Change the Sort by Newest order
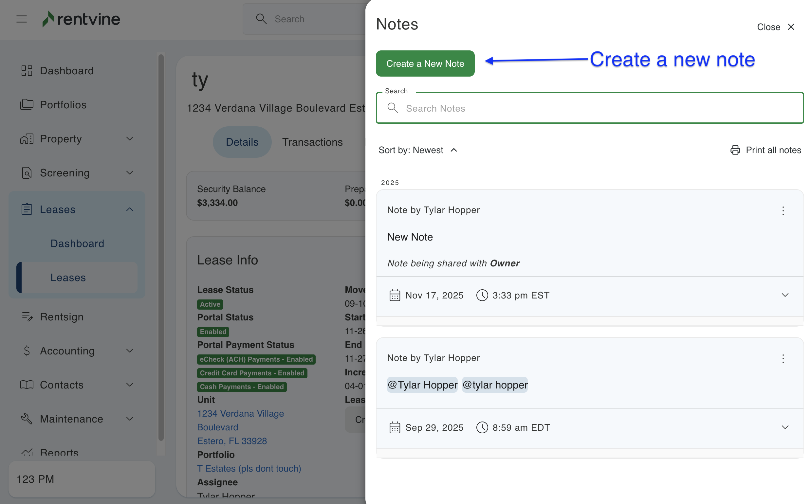The image size is (812, 504). coord(417,150)
